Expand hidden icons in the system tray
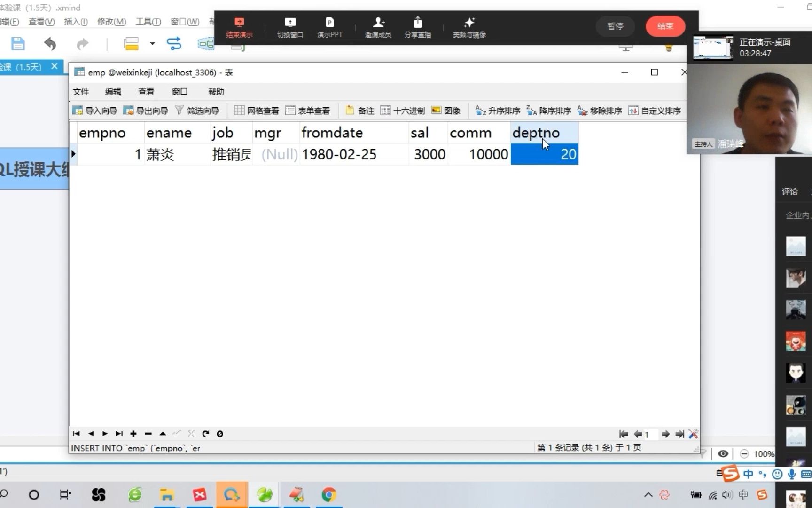Viewport: 812px width, 508px height. (648, 495)
